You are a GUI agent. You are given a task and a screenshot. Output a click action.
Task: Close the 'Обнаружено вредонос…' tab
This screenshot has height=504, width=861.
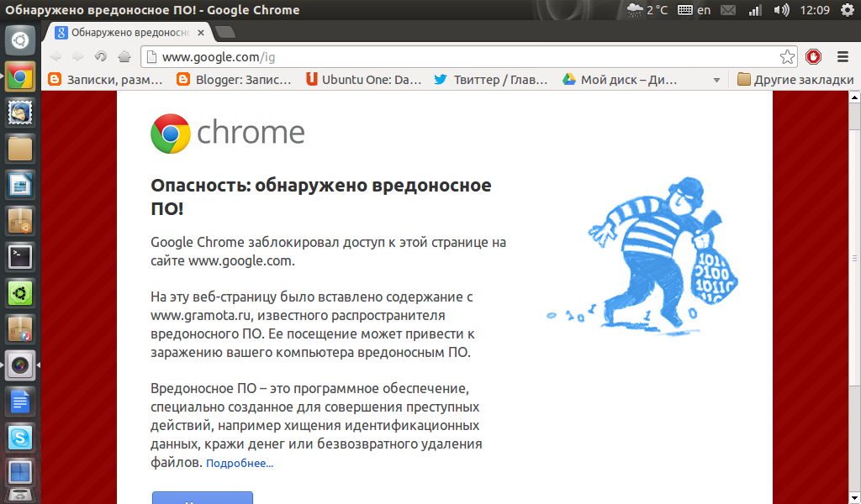point(201,33)
